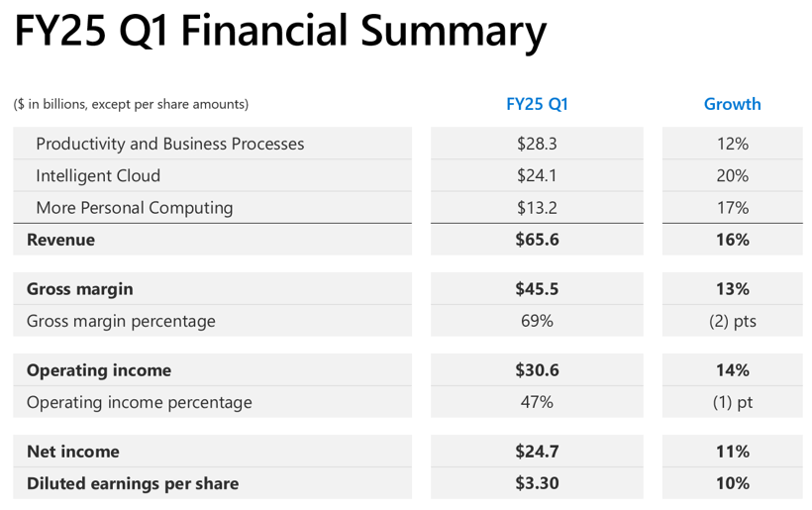Select the $45.5 gross margin value
Screen dimensions: 812x510
(x=537, y=289)
